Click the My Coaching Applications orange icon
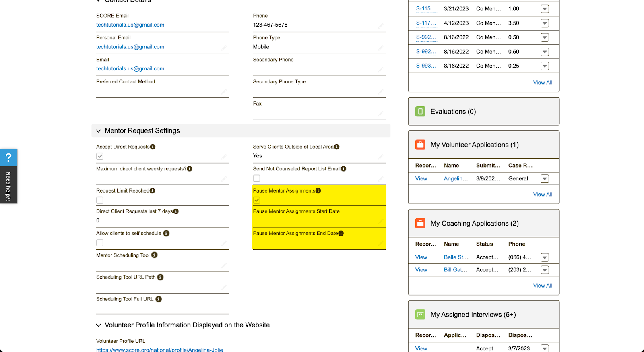Image resolution: width=644 pixels, height=352 pixels. coord(420,224)
